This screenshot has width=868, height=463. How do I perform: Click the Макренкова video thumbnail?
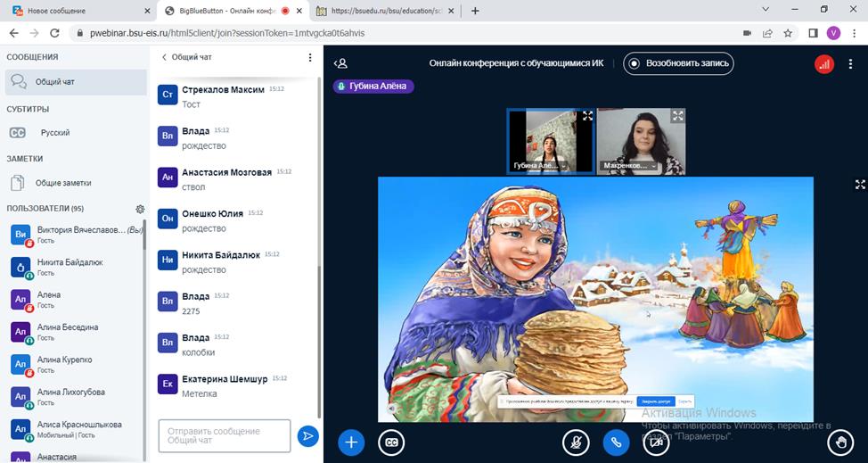point(641,141)
